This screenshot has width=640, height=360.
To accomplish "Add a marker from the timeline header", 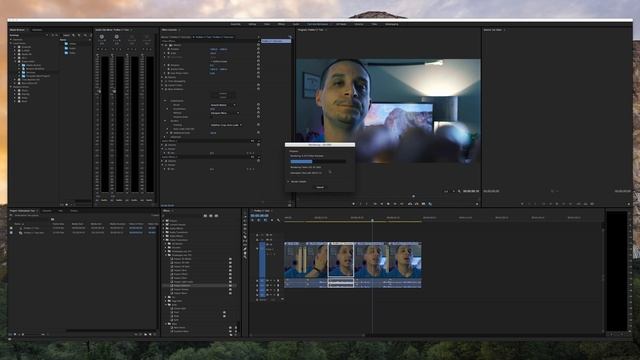I will click(272, 220).
